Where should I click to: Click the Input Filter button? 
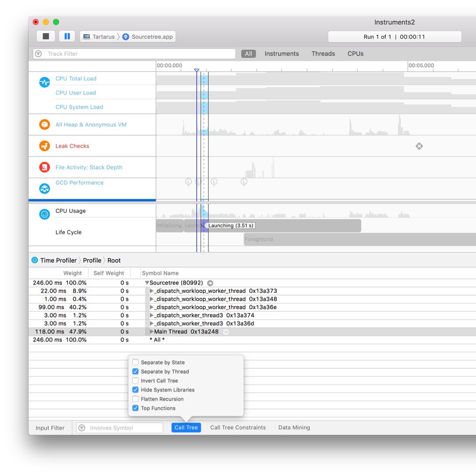(x=50, y=428)
